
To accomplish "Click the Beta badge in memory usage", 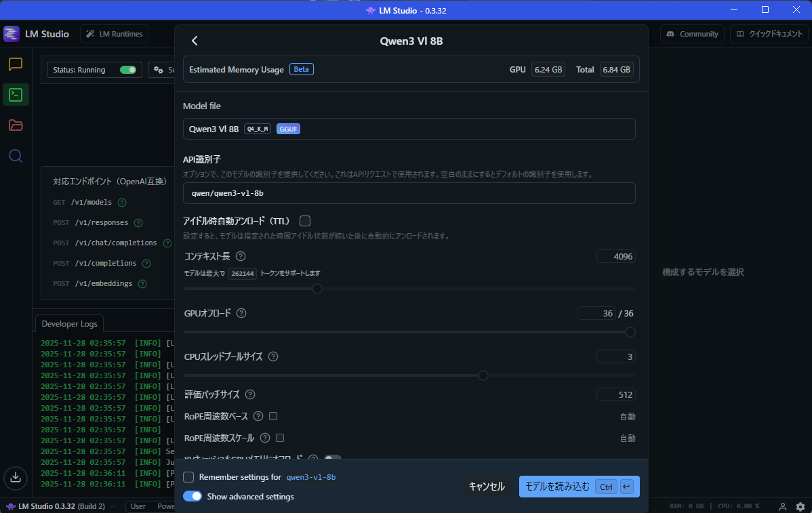I will [302, 69].
